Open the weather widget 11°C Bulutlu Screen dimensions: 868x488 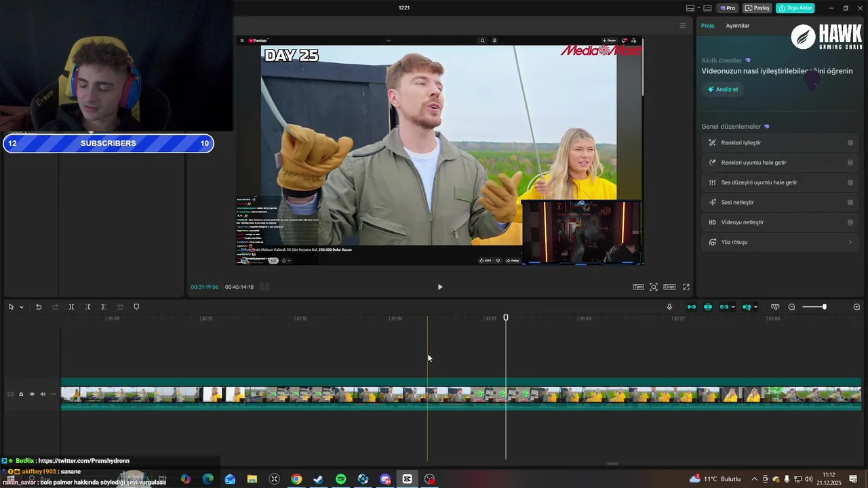(x=715, y=479)
